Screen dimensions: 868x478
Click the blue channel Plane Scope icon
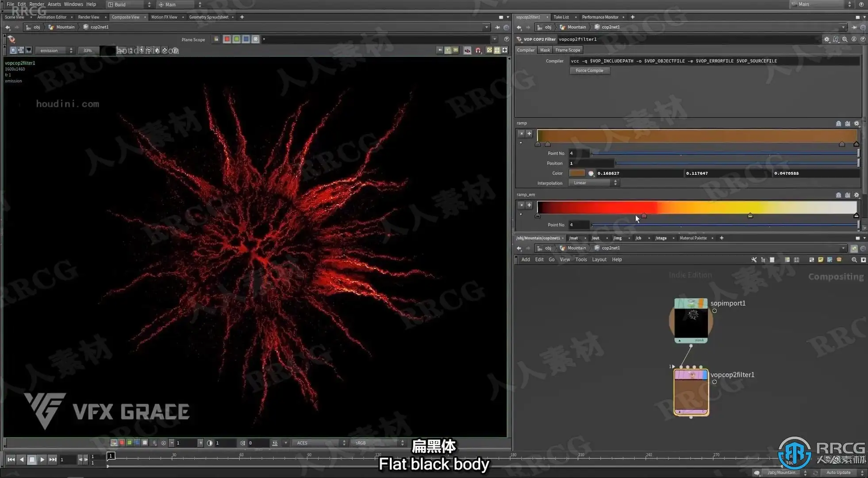tap(246, 39)
